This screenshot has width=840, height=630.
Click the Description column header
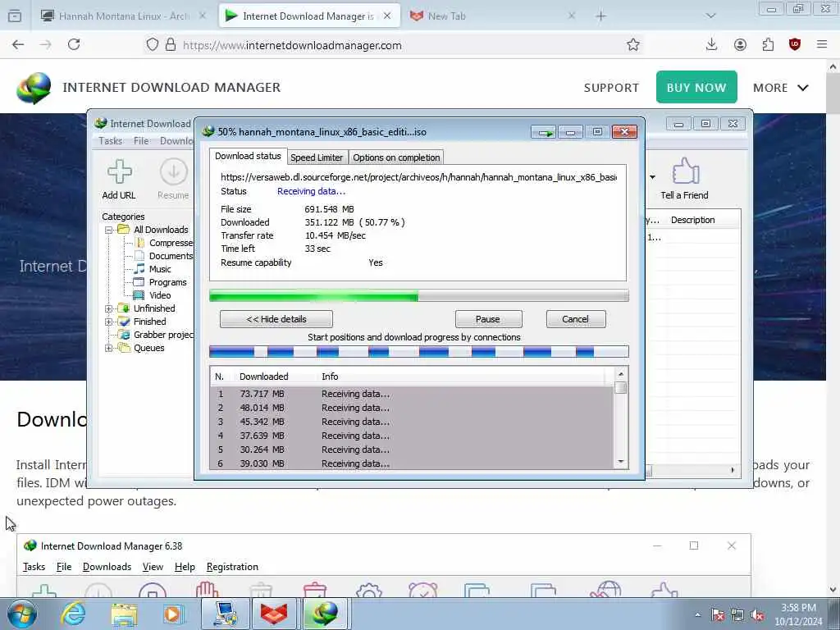(x=692, y=220)
